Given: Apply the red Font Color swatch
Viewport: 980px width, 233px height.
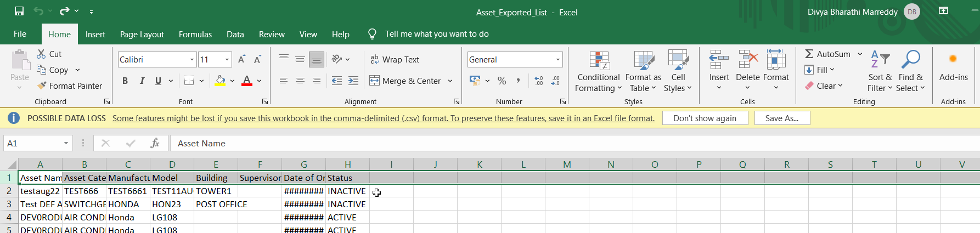Looking at the screenshot, I should coord(247,81).
